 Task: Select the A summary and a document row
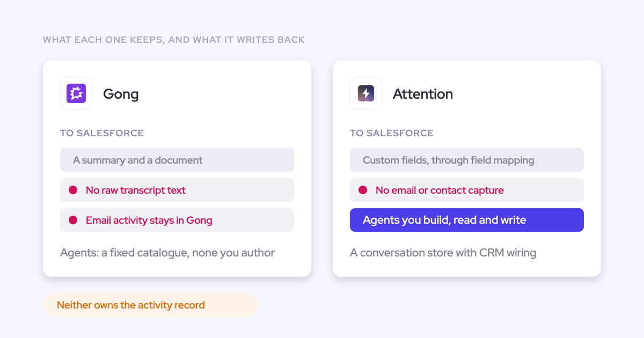point(177,160)
